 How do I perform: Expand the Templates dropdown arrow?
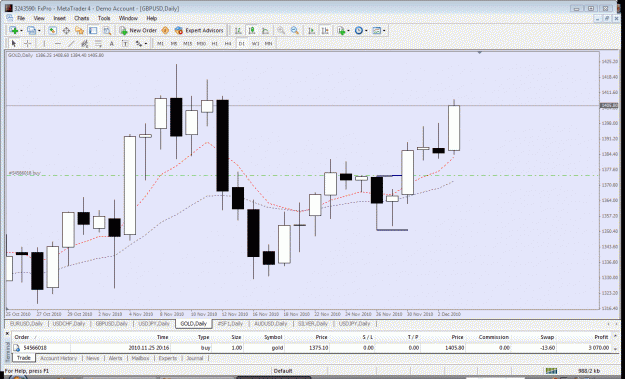click(x=384, y=31)
